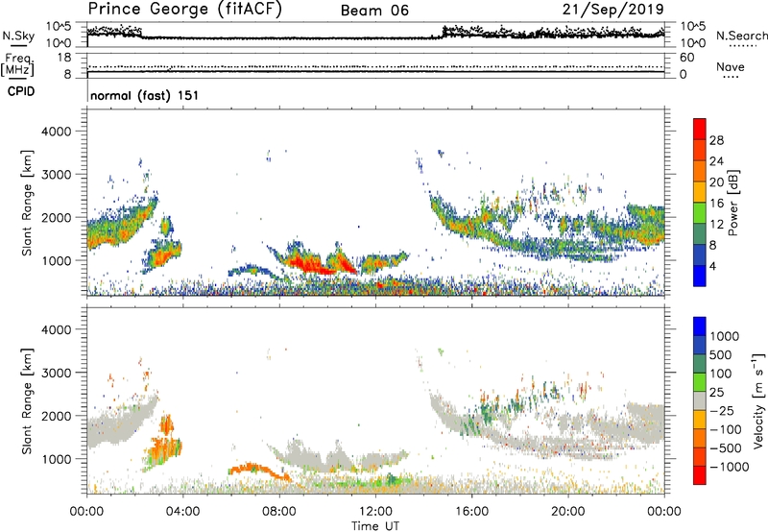
Task: Pick the bottom blue 0-4 dB swatch
Action: tap(700, 276)
